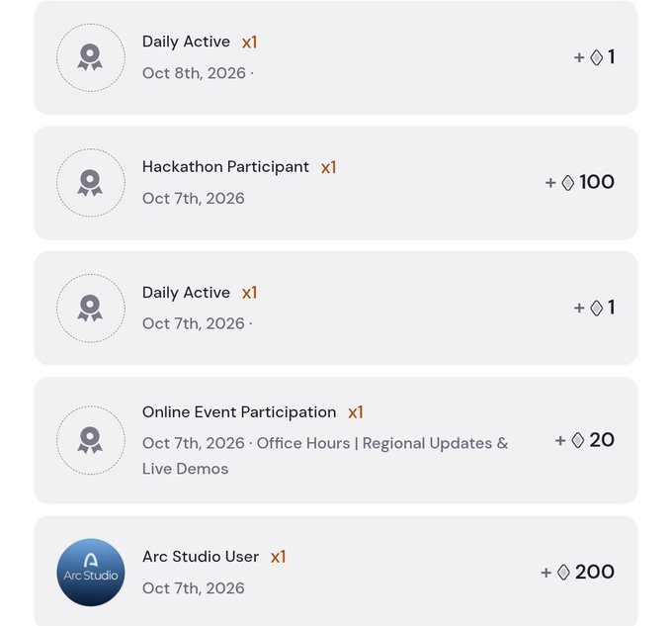Screen dimensions: 672x626
Task: Open the Arc Studio User title
Action: tap(201, 557)
